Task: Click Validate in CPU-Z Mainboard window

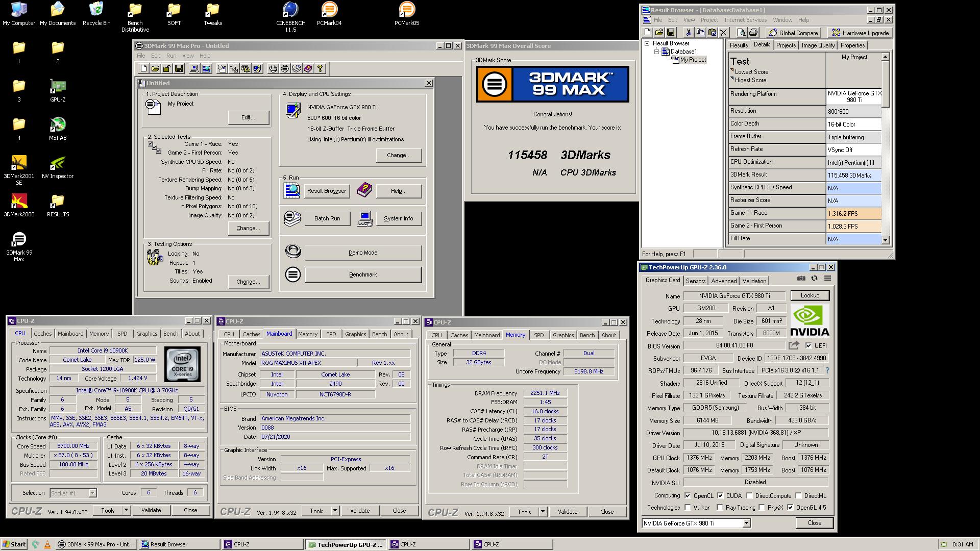Action: [360, 511]
